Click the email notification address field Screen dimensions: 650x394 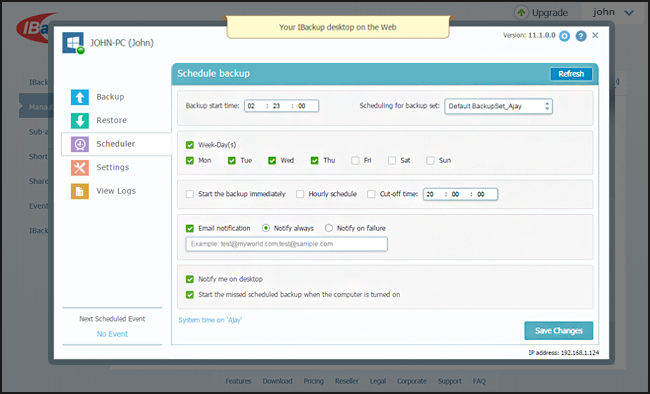point(286,244)
